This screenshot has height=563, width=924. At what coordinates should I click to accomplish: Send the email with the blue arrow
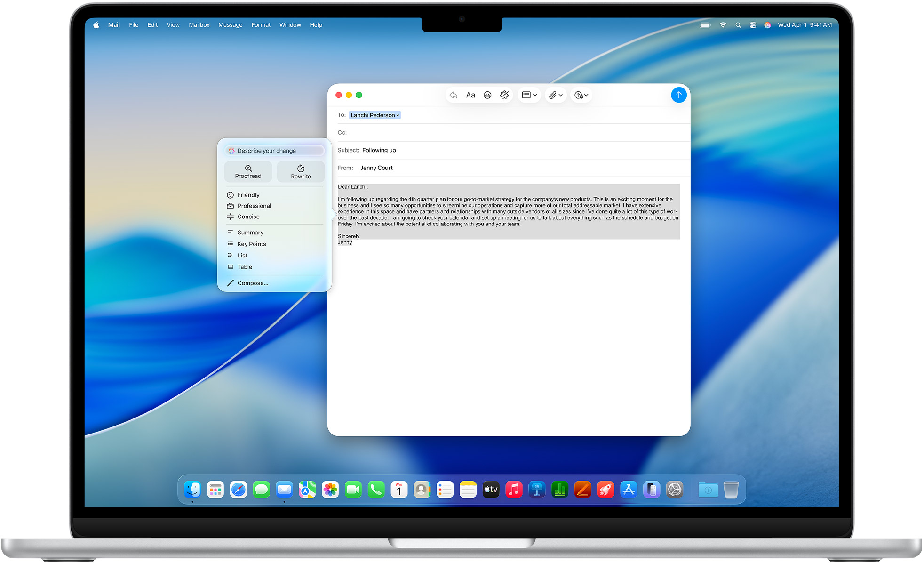(679, 95)
